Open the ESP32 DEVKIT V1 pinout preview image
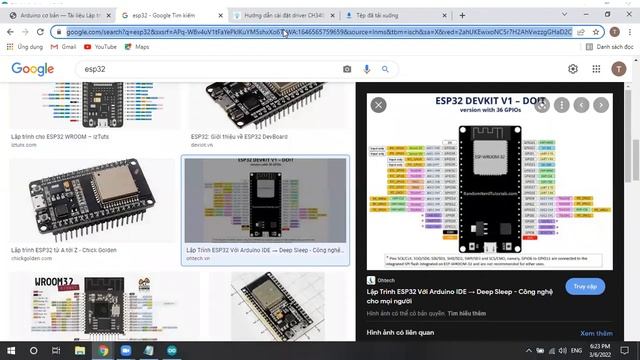This screenshot has width=640, height=360. click(490, 182)
